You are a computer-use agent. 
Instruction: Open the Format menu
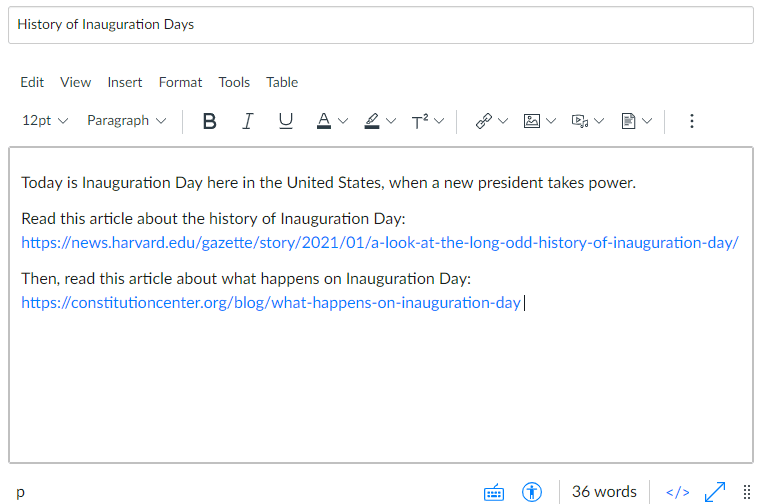click(180, 83)
